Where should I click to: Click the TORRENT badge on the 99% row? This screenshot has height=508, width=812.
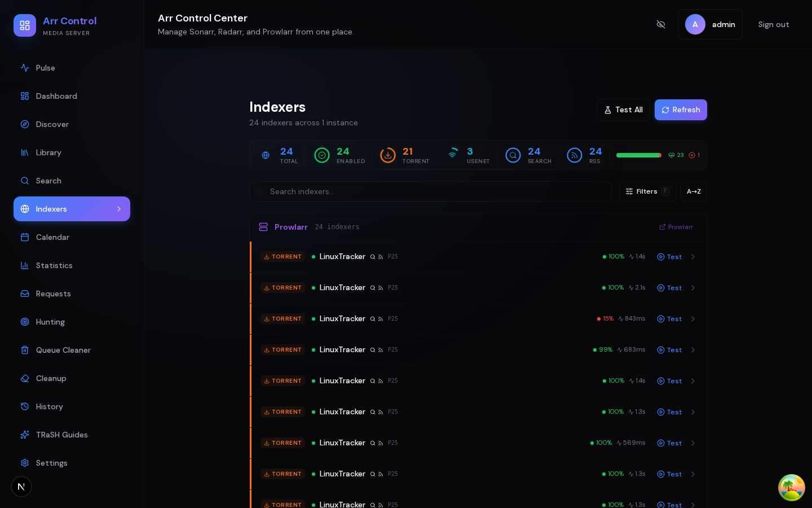tap(283, 350)
